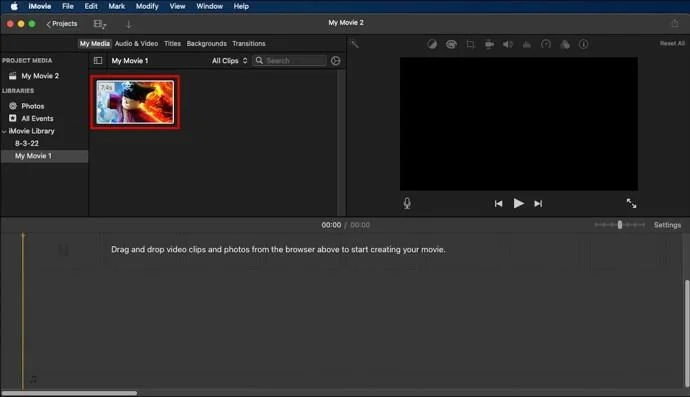
Task: Open clip filter and audio effects tool
Action: tap(565, 44)
